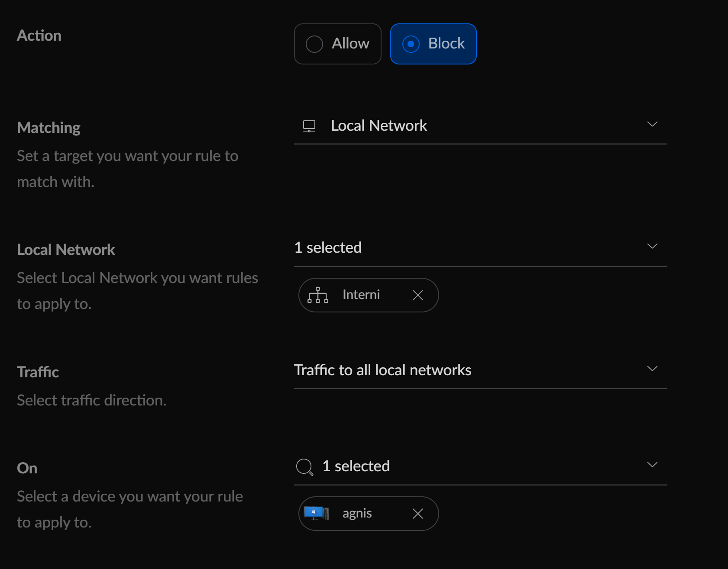Screen dimensions: 728x569
Task: Click the Allow option label text
Action: point(350,44)
